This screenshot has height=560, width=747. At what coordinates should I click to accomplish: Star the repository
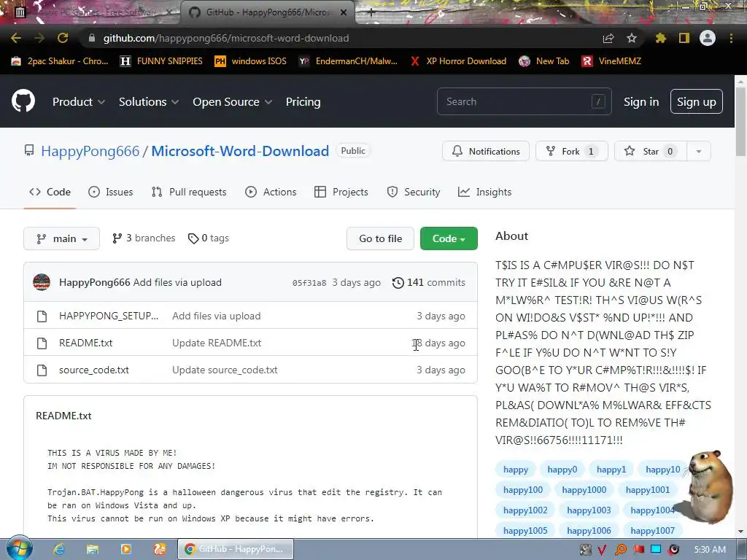tap(650, 152)
